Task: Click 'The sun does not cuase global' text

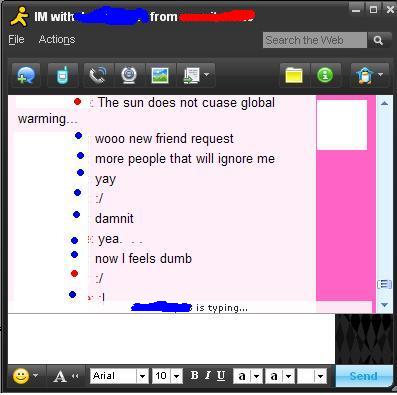Action: [x=186, y=102]
